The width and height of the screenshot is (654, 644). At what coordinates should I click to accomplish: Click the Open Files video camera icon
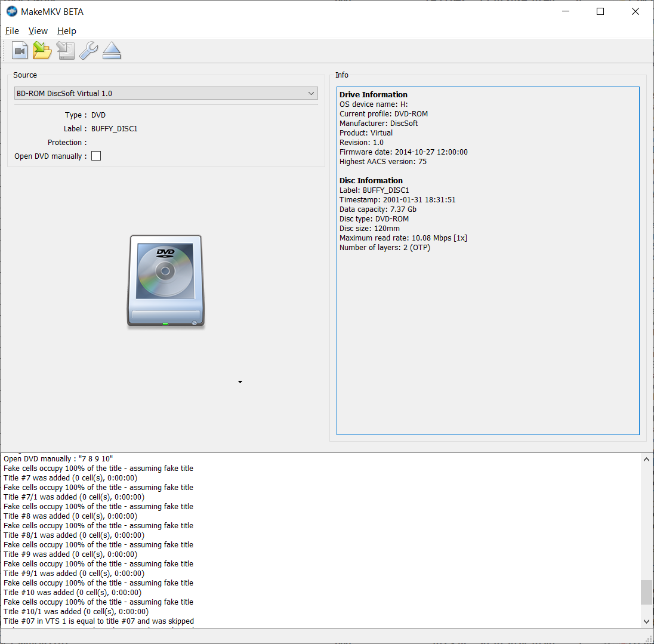pyautogui.click(x=20, y=51)
